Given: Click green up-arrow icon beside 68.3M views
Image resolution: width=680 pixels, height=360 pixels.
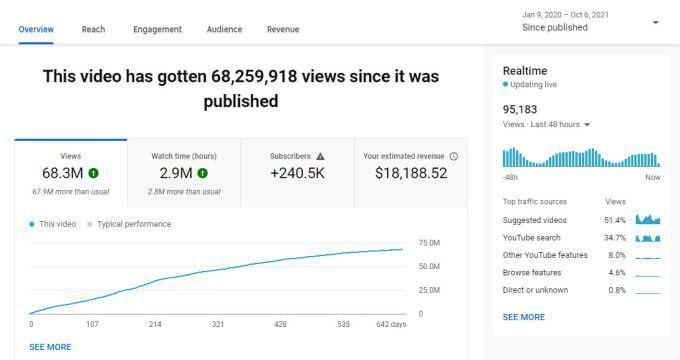Looking at the screenshot, I should pos(93,173).
